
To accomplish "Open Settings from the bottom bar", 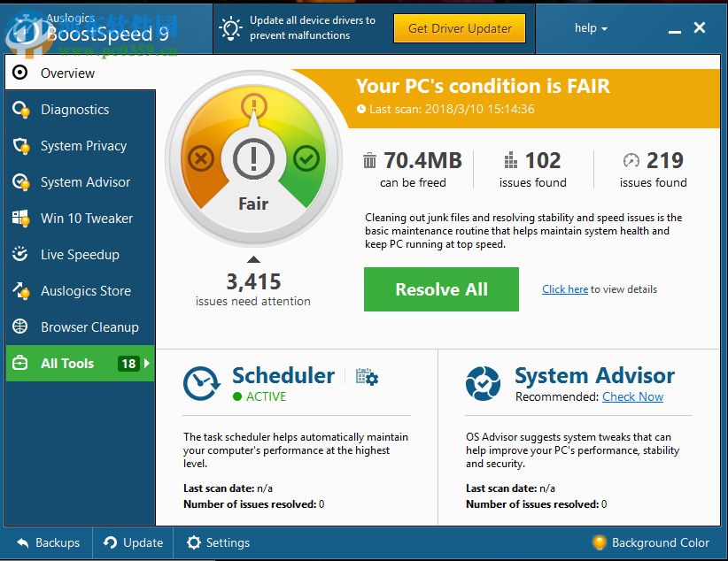I will coord(218,542).
